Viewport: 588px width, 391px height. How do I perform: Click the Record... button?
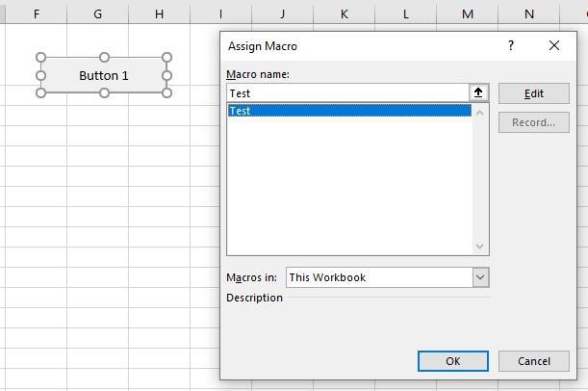[x=533, y=122]
